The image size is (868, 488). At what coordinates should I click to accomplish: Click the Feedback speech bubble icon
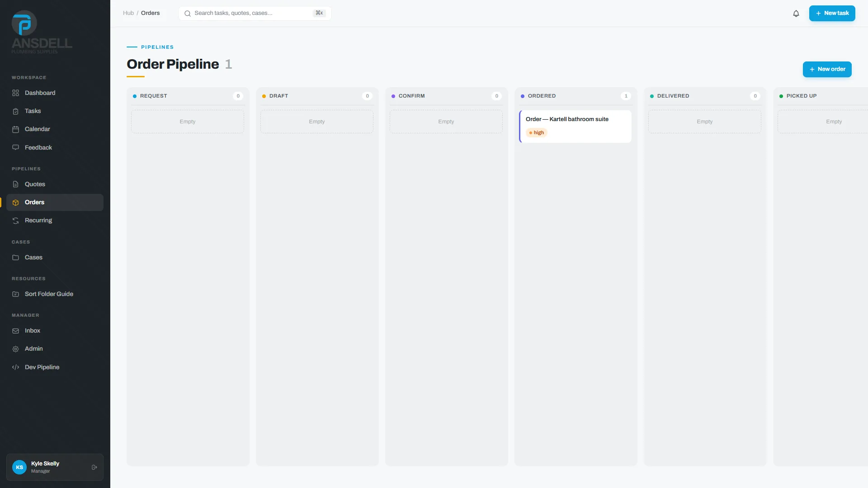pos(15,148)
